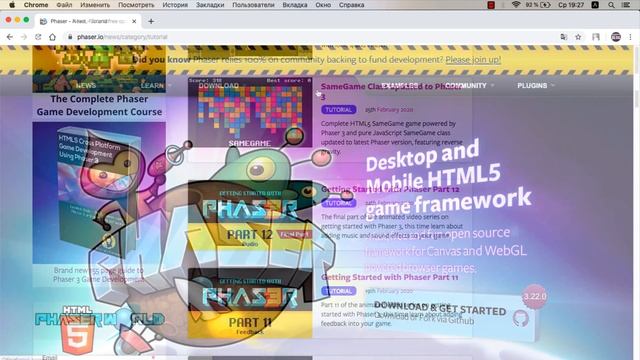Open the Phaser PART 11 thumbnail
The width and height of the screenshot is (640, 360).
[250, 303]
